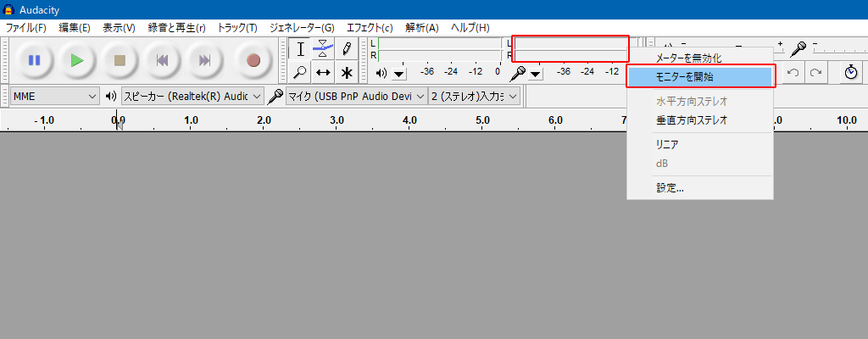Click the Redo arrow icon

coord(815,73)
